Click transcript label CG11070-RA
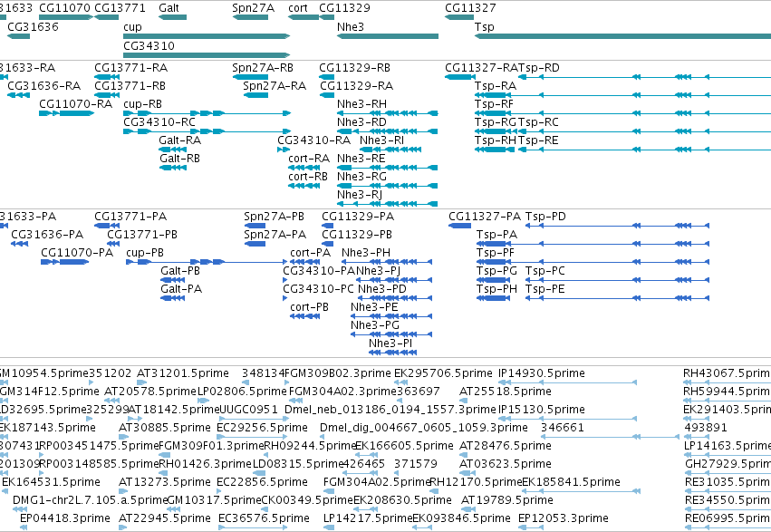The image size is (771, 532). [76, 103]
